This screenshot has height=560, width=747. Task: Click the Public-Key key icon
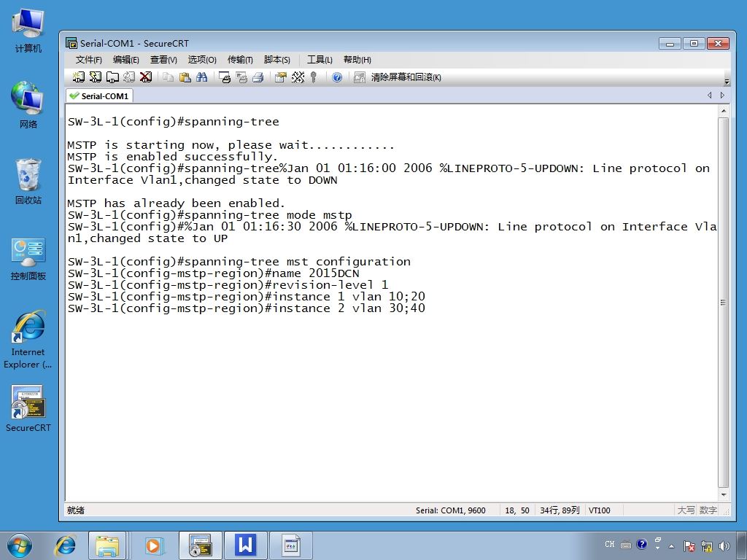[314, 77]
